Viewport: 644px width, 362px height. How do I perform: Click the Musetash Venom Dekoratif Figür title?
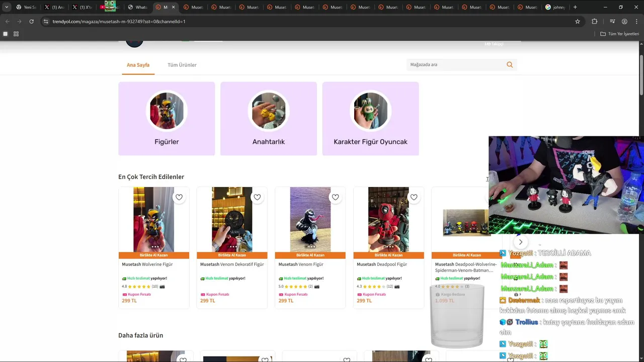(x=232, y=264)
